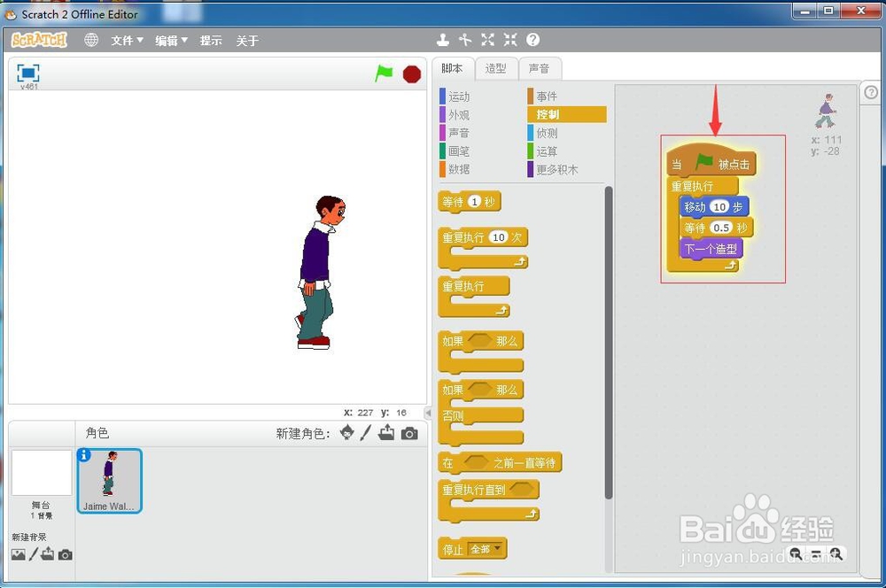The height and width of the screenshot is (588, 886).
Task: Select the delete (scissors) tool
Action: (x=464, y=39)
